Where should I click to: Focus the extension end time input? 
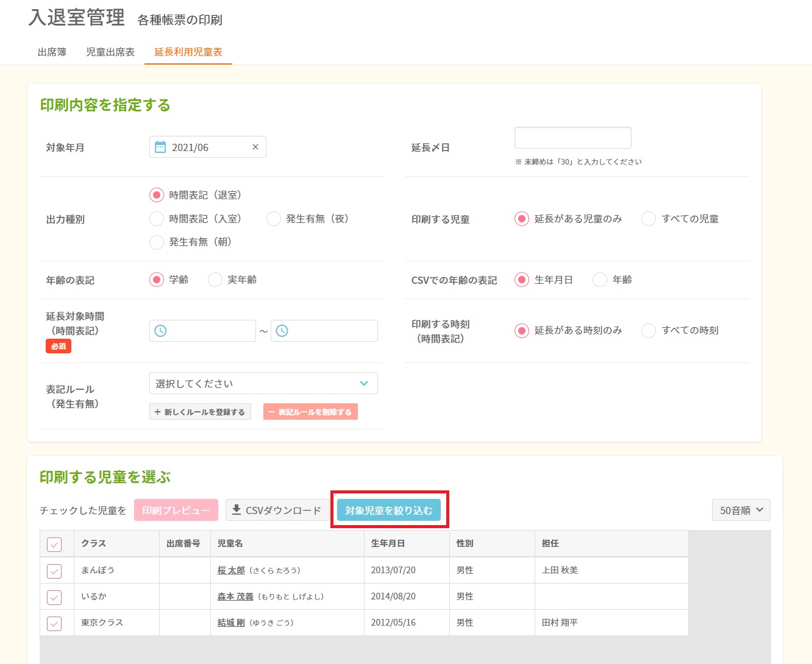324,331
